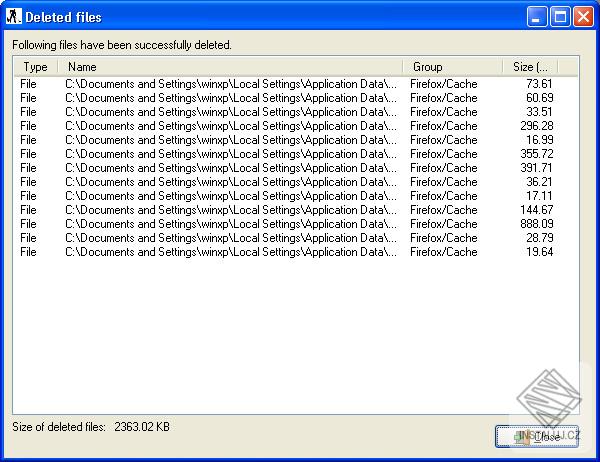Image resolution: width=600 pixels, height=462 pixels.
Task: Click the 2363.02 KB total size value
Action: click(x=142, y=427)
